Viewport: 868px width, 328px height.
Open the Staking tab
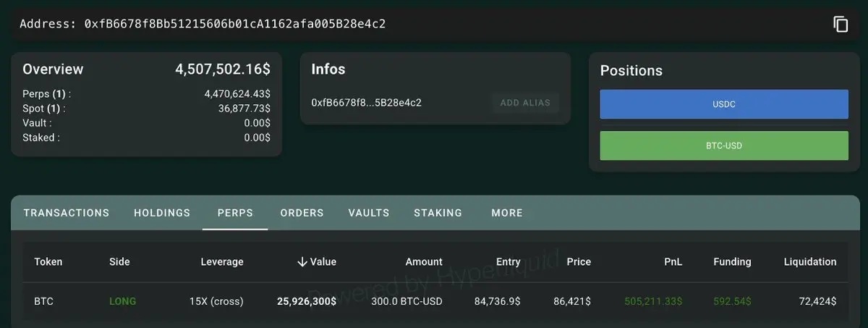point(438,213)
